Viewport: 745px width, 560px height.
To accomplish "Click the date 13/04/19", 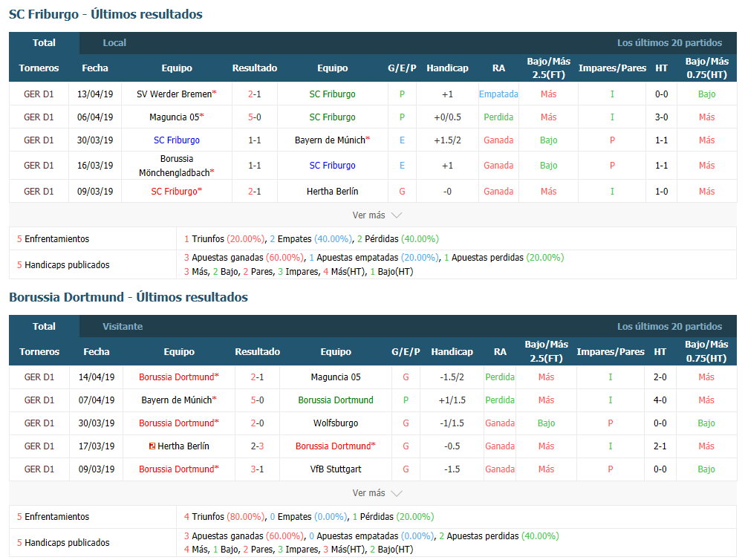I will click(x=95, y=94).
